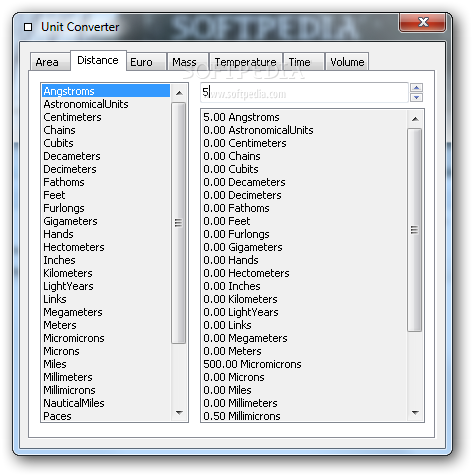This screenshot has width=473, height=476.
Task: Select Hectometers in the units list
Action: (106, 247)
